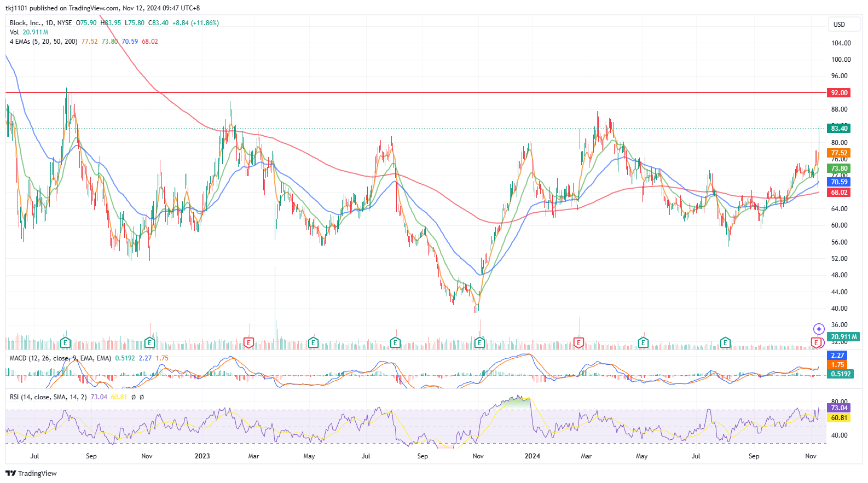Click the USD currency button
Viewport: 868px width, 483px height.
(844, 24)
